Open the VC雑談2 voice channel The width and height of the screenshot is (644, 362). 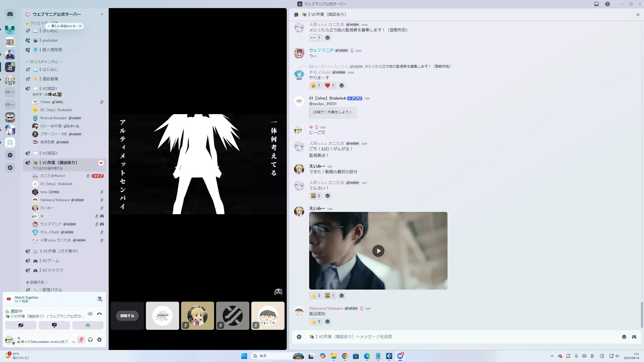50,153
